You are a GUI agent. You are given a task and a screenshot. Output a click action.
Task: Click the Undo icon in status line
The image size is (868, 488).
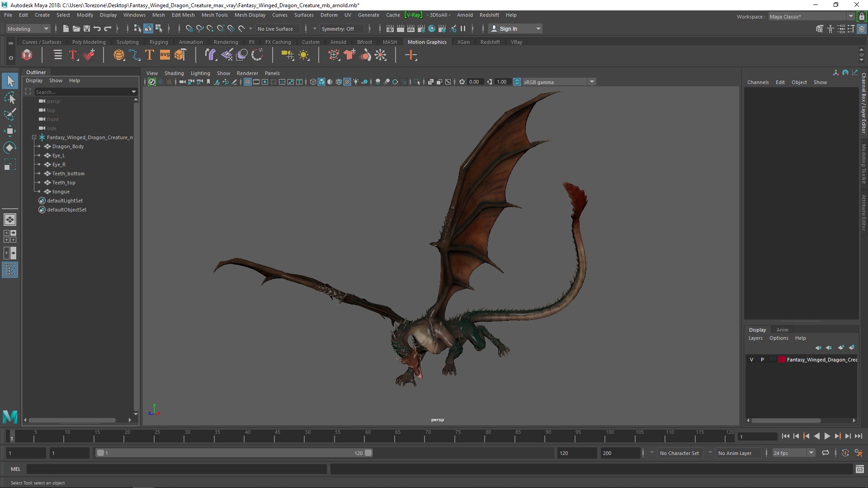pos(97,28)
